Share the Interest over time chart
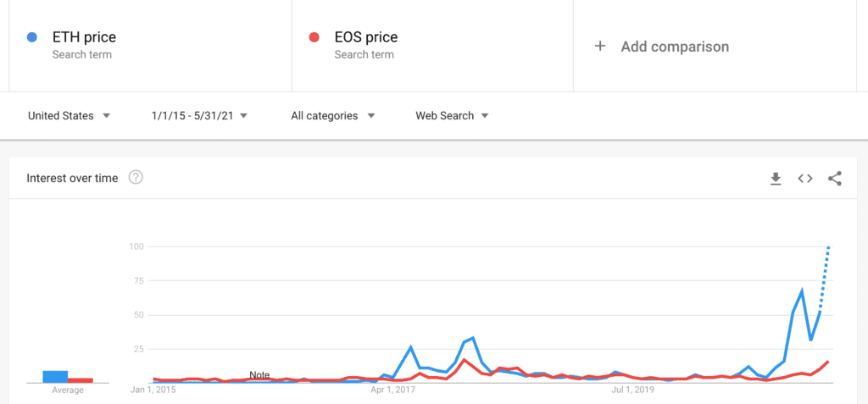Screen dimensions: 868x404 coord(835,178)
